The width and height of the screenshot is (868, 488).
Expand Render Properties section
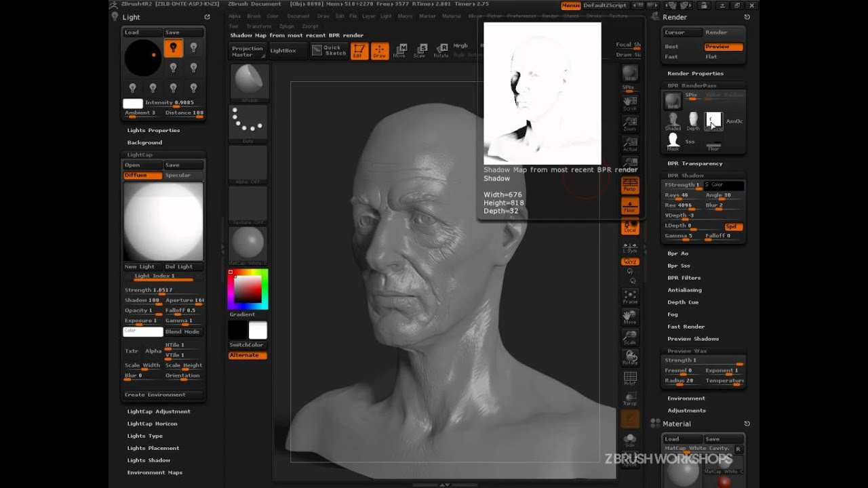[695, 73]
